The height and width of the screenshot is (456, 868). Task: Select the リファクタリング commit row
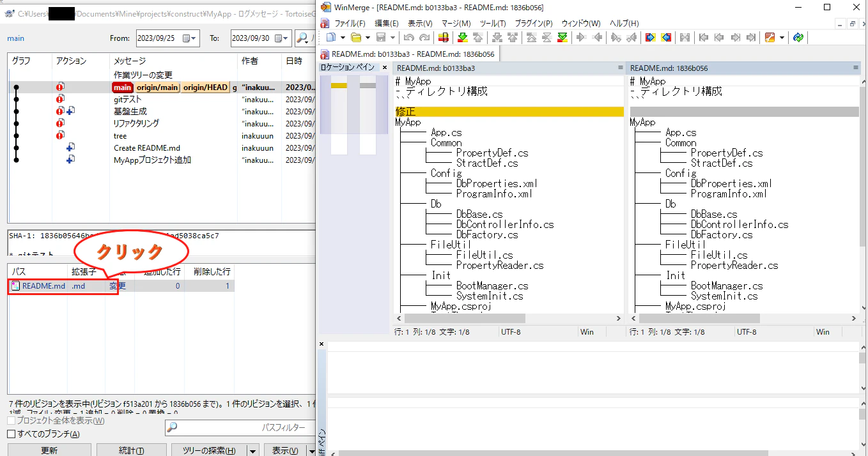pos(162,123)
